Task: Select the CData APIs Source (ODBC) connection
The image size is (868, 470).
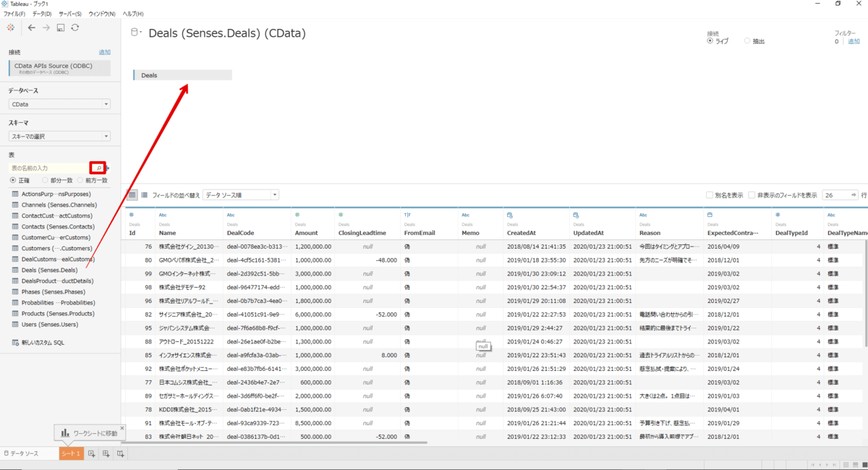Action: (x=59, y=68)
